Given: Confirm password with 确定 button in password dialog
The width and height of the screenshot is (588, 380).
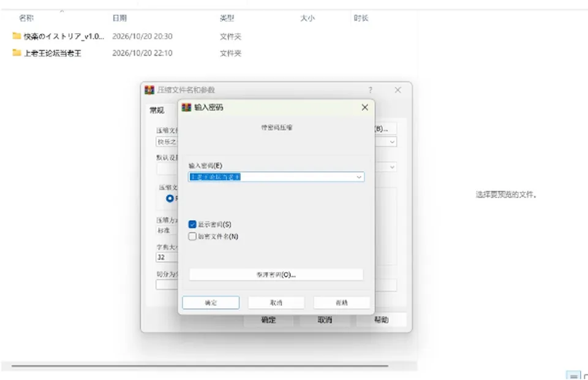Looking at the screenshot, I should pos(211,303).
